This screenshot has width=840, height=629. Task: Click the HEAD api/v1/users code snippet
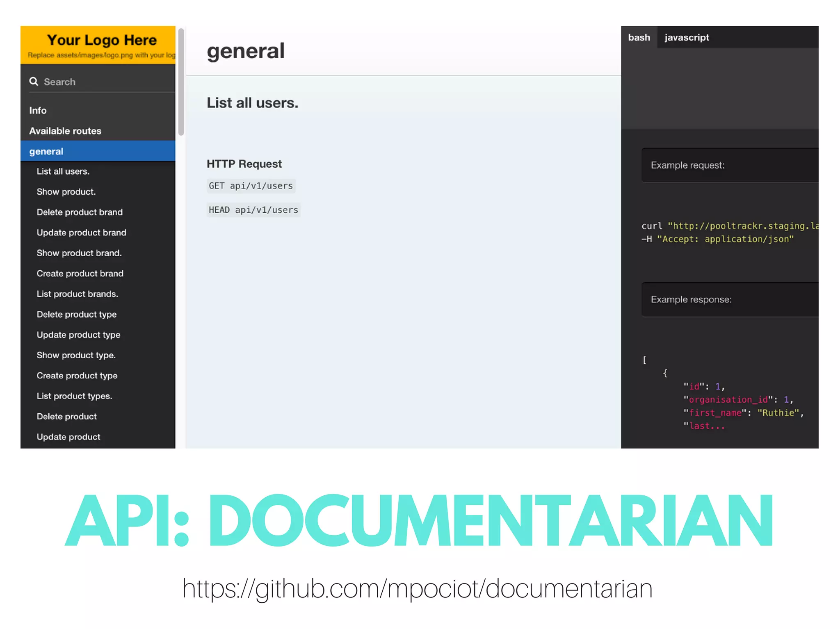click(x=253, y=210)
